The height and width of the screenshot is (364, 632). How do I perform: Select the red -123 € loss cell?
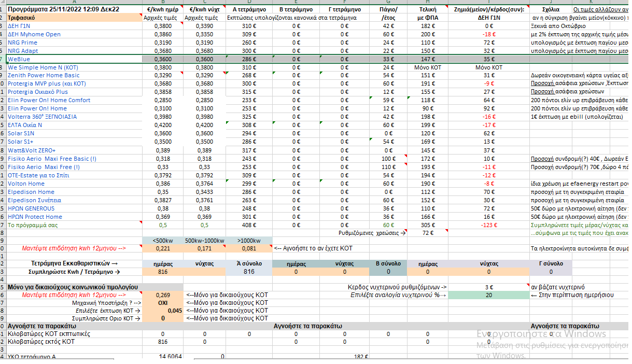(x=489, y=225)
